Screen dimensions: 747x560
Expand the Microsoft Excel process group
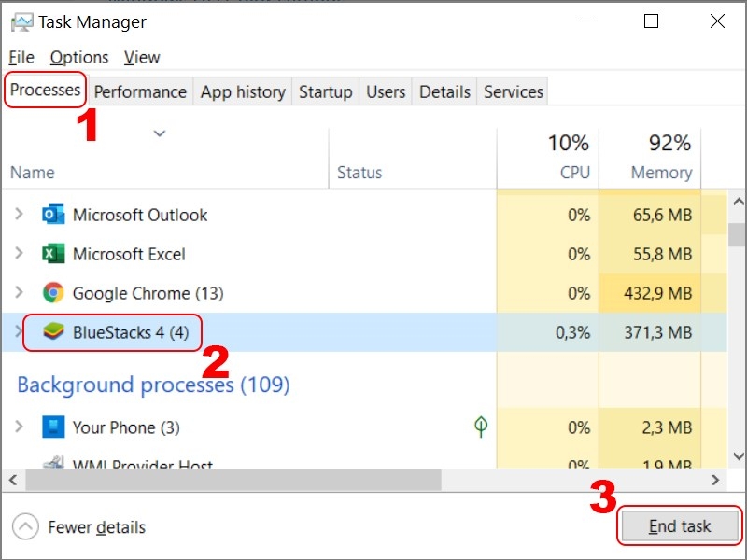coord(19,253)
